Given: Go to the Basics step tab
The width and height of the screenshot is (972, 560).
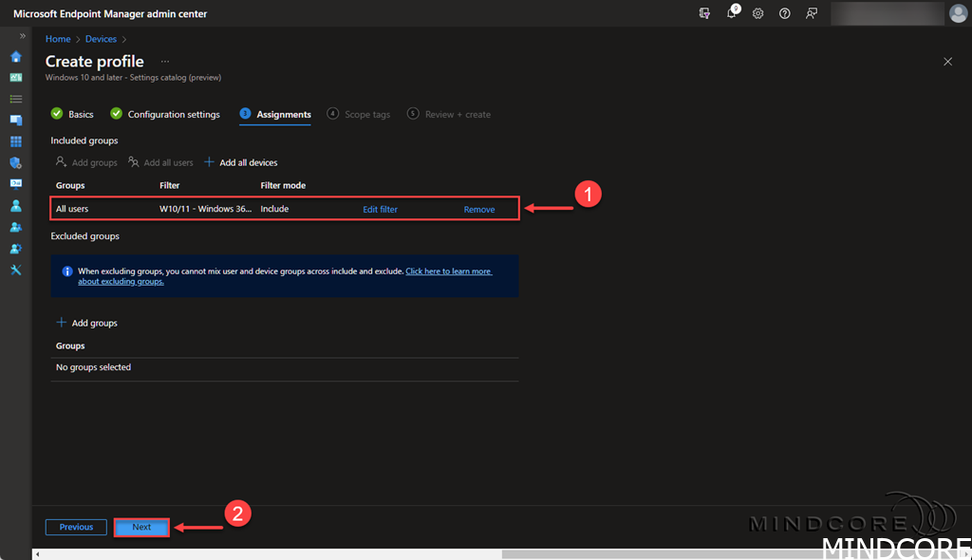Looking at the screenshot, I should point(73,114).
